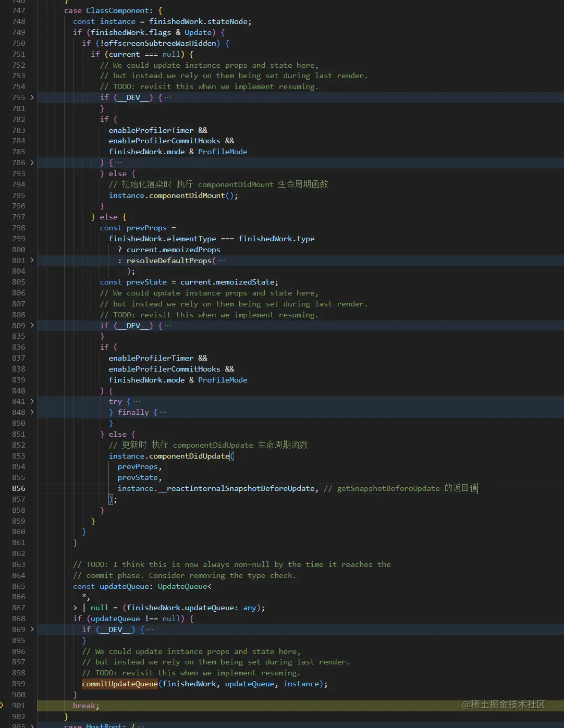The height and width of the screenshot is (728, 564).
Task: Click line number 748 in the gutter
Action: pyautogui.click(x=19, y=21)
